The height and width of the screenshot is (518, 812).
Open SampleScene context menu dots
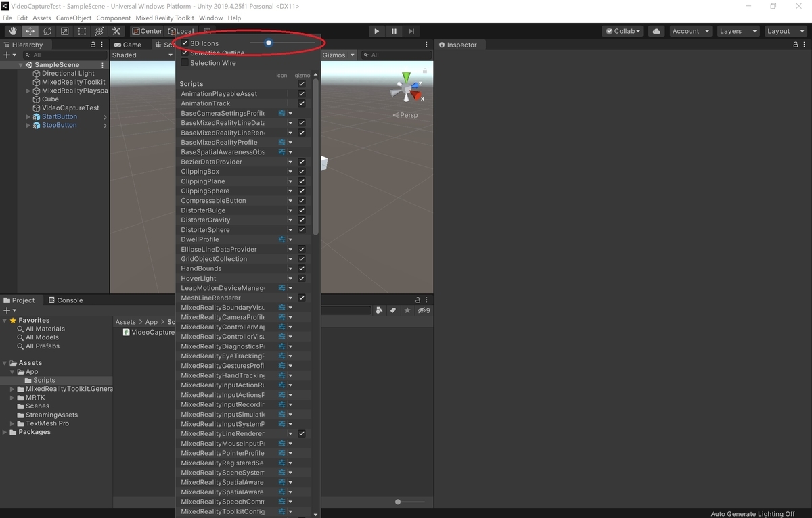(103, 65)
